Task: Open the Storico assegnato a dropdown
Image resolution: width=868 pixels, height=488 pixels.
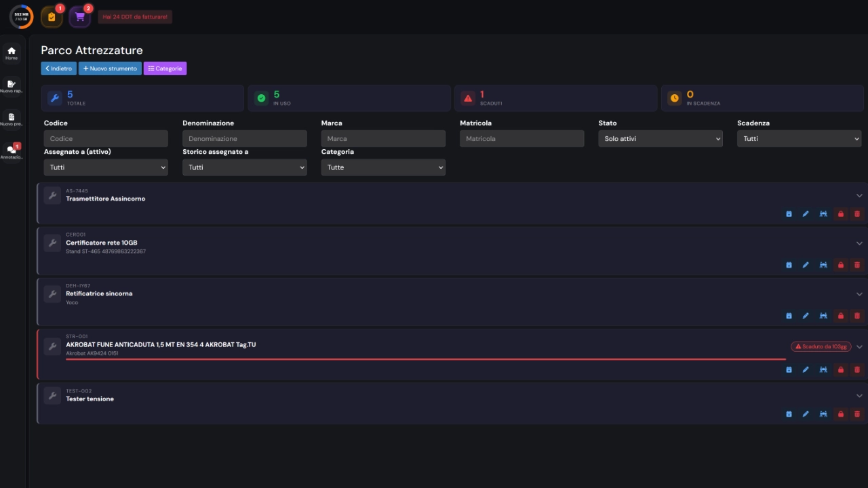Action: (x=245, y=167)
